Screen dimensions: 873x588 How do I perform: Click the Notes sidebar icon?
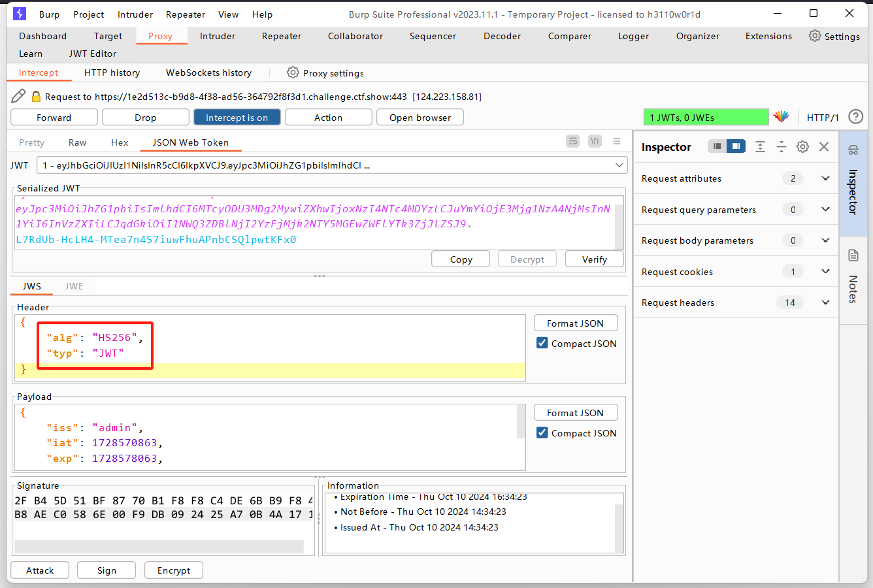pyautogui.click(x=853, y=255)
